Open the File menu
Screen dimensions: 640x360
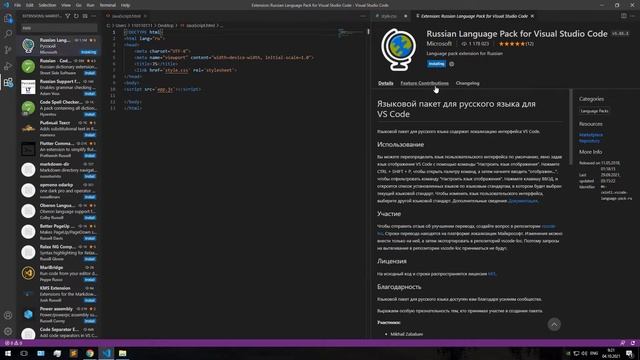click(18, 5)
